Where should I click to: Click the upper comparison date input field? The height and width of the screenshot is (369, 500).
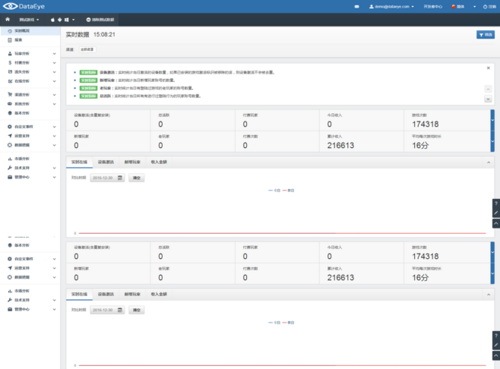point(107,178)
